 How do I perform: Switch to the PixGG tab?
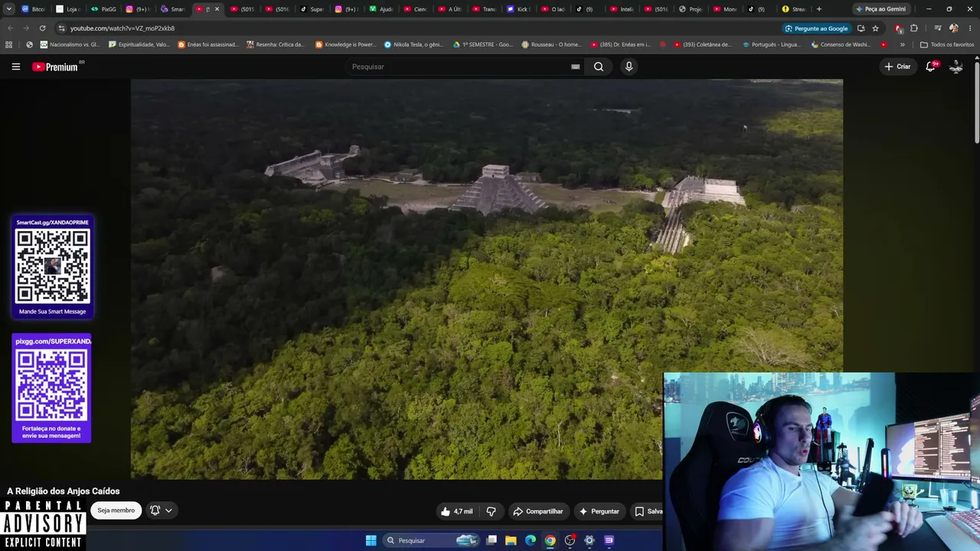click(x=103, y=9)
